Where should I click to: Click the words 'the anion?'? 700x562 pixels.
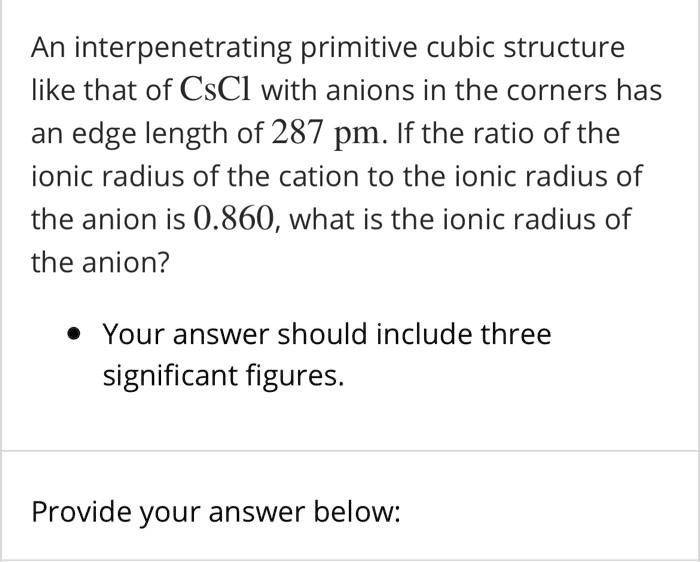(x=101, y=262)
